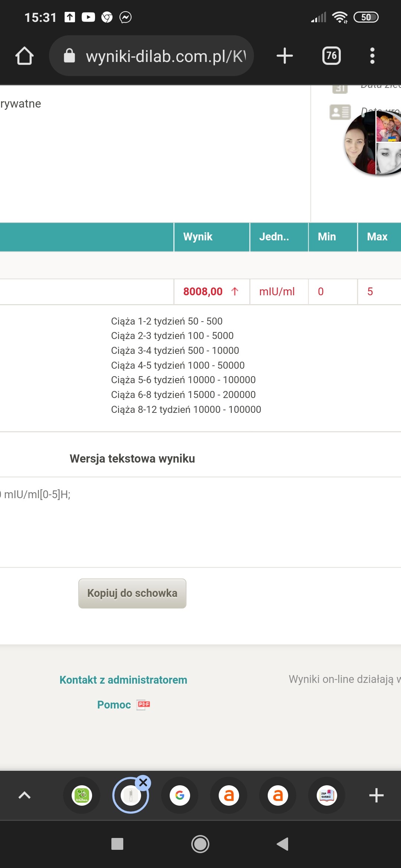
Task: Add a new tab from bottom strip plus
Action: (x=376, y=795)
